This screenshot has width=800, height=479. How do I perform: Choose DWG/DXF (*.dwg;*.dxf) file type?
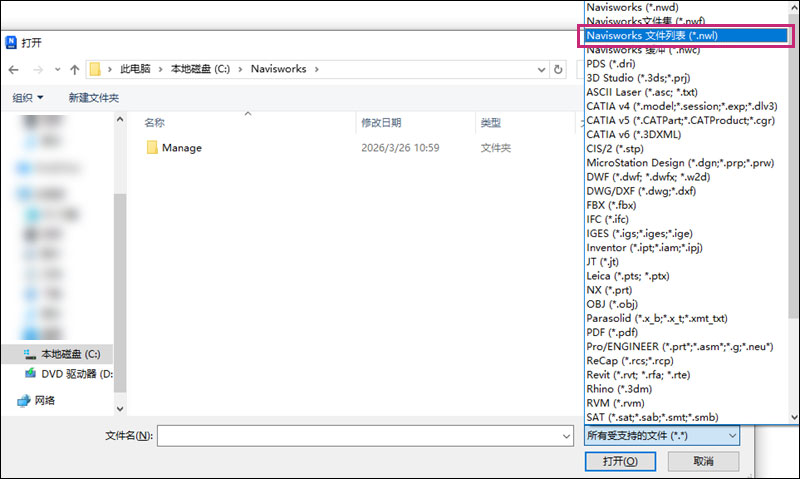[x=641, y=191]
